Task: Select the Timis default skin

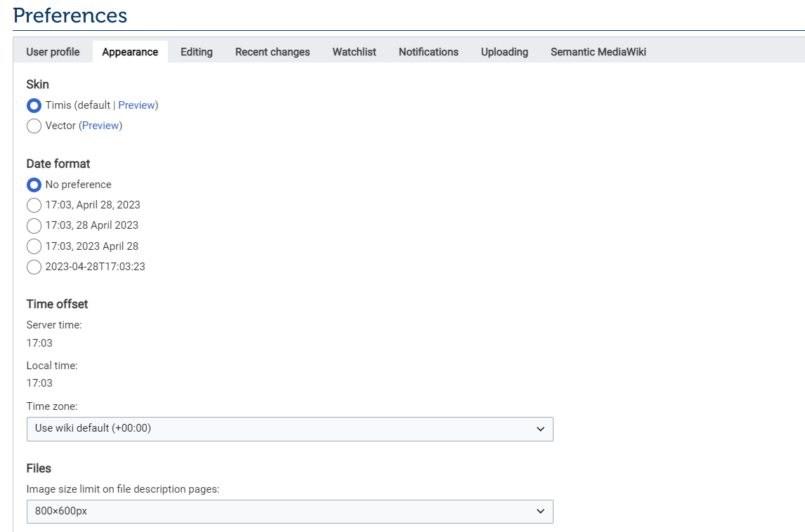Action: 34,105
